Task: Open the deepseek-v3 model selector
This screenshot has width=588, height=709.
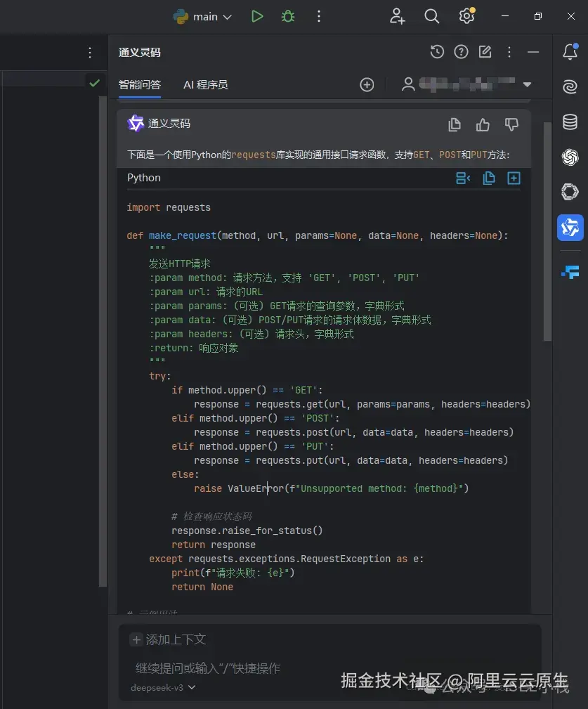Action: pyautogui.click(x=163, y=688)
